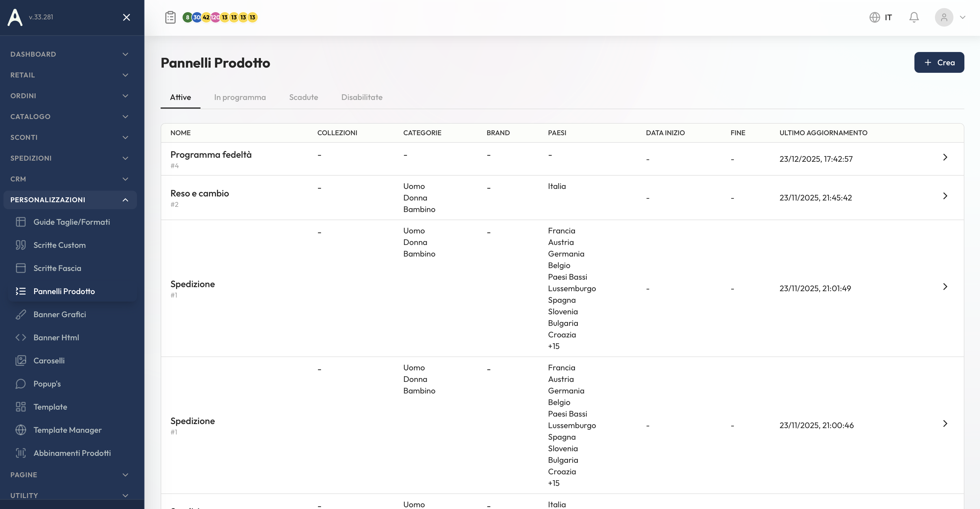Click the pink badge showing 120

(215, 17)
